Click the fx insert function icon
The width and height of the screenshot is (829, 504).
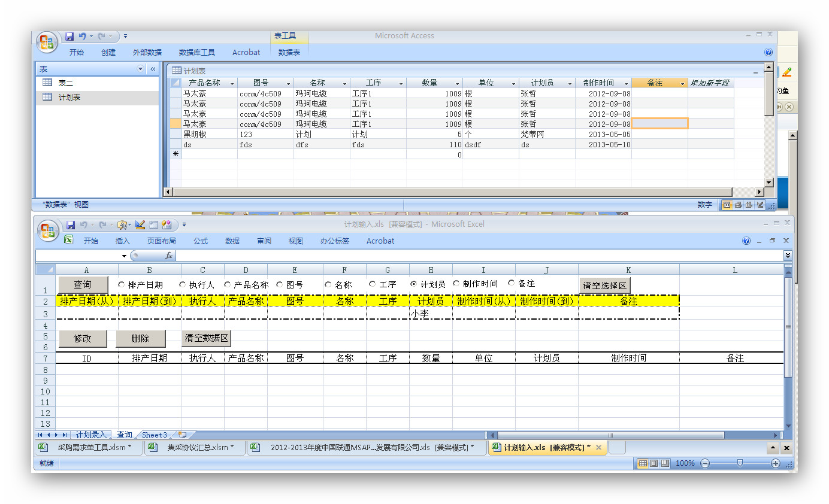tap(169, 256)
